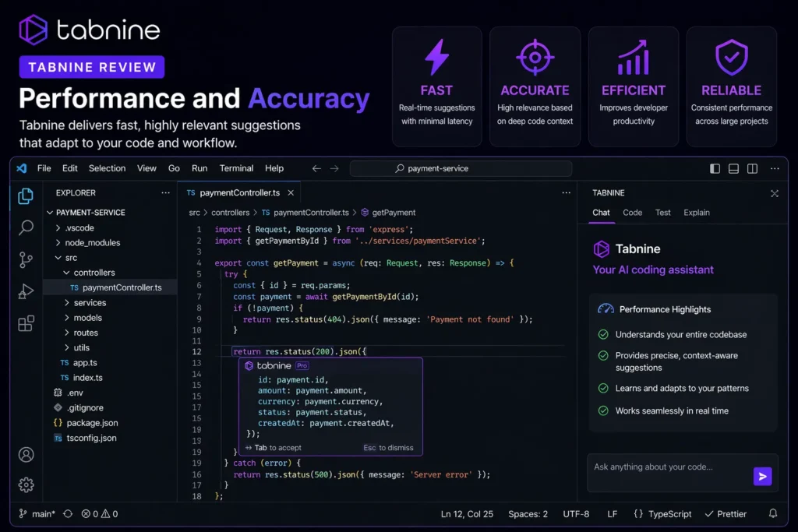Open Source Control view in activity bar
The height and width of the screenshot is (532, 798).
[26, 259]
